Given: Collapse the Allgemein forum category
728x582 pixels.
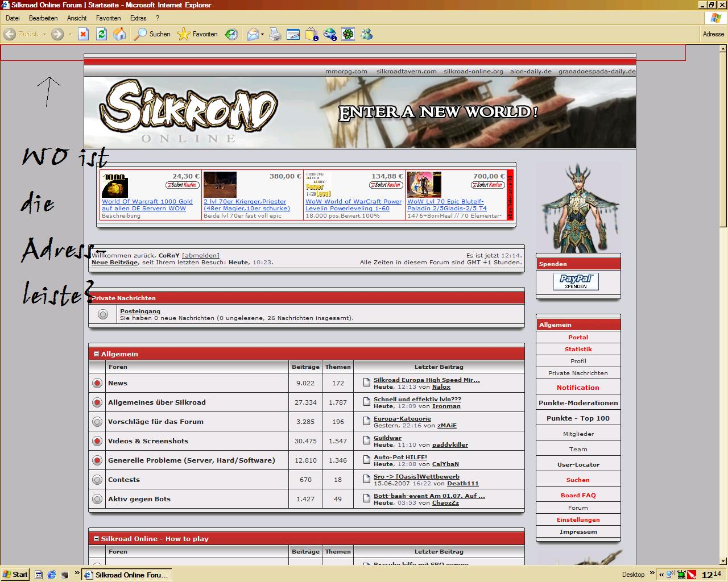Looking at the screenshot, I should coord(96,354).
